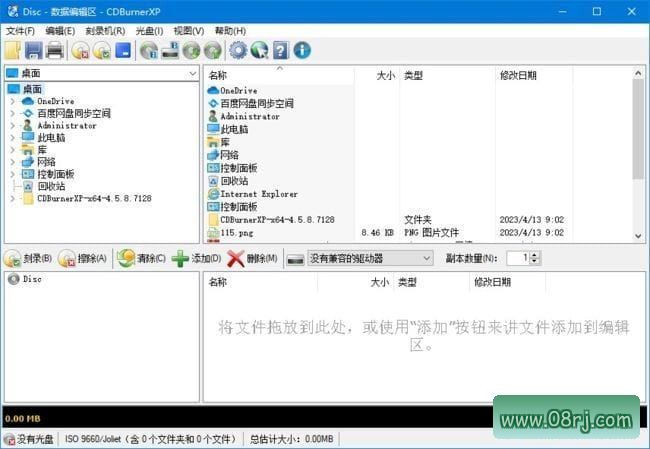Image resolution: width=650 pixels, height=449 pixels.
Task: Decrease copies count with the down arrow
Action: pyautogui.click(x=535, y=262)
